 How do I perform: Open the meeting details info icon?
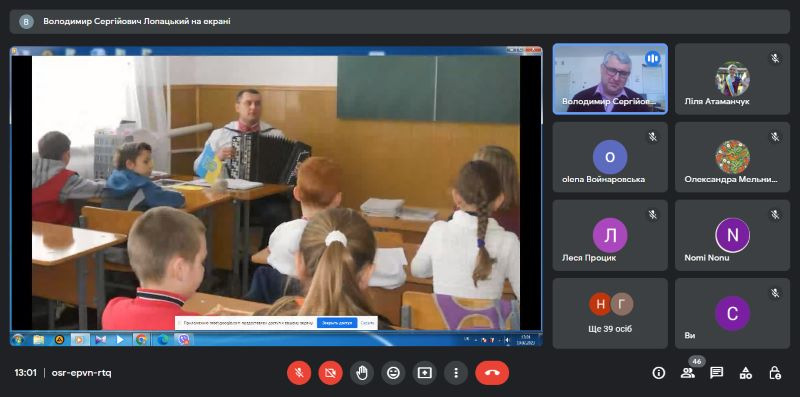659,373
